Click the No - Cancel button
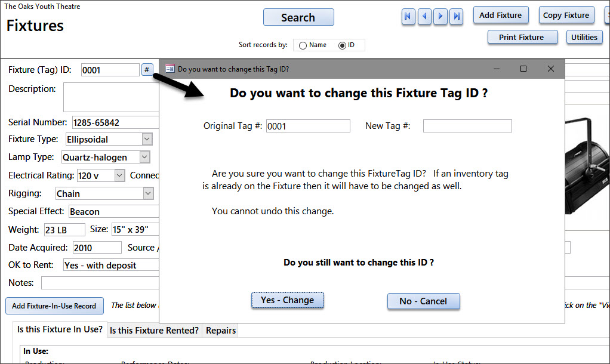610x364 pixels. (x=423, y=301)
